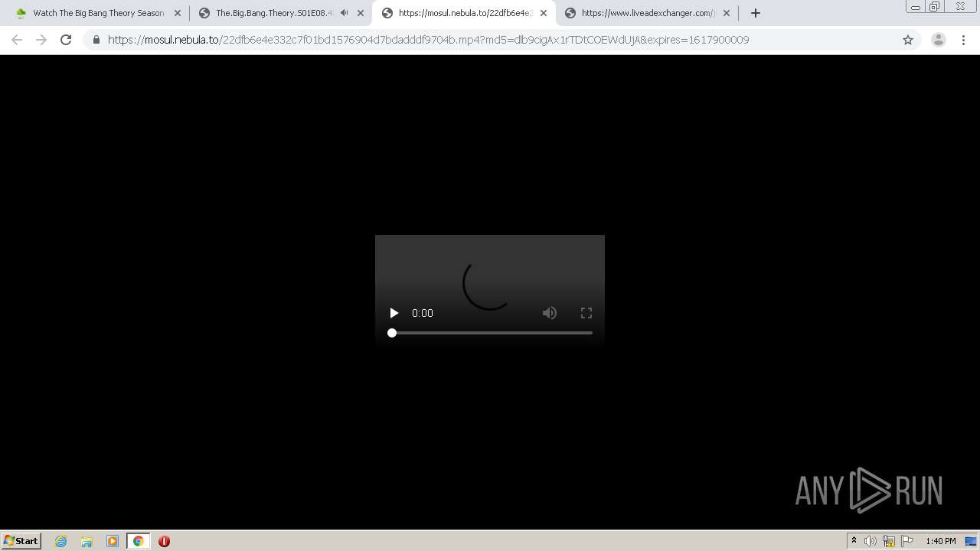The height and width of the screenshot is (551, 980).
Task: Click the video progress thumb
Action: click(x=392, y=333)
